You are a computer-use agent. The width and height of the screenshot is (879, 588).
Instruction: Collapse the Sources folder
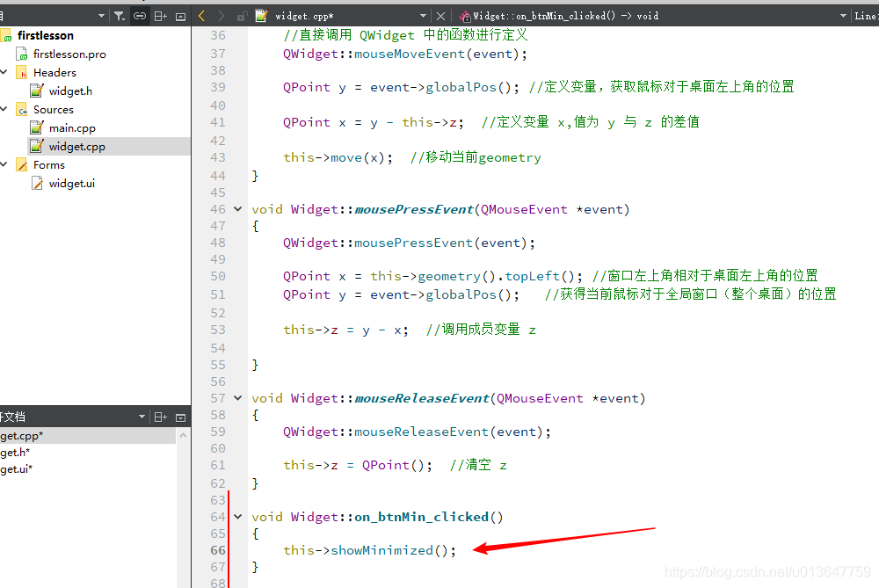(x=4, y=109)
